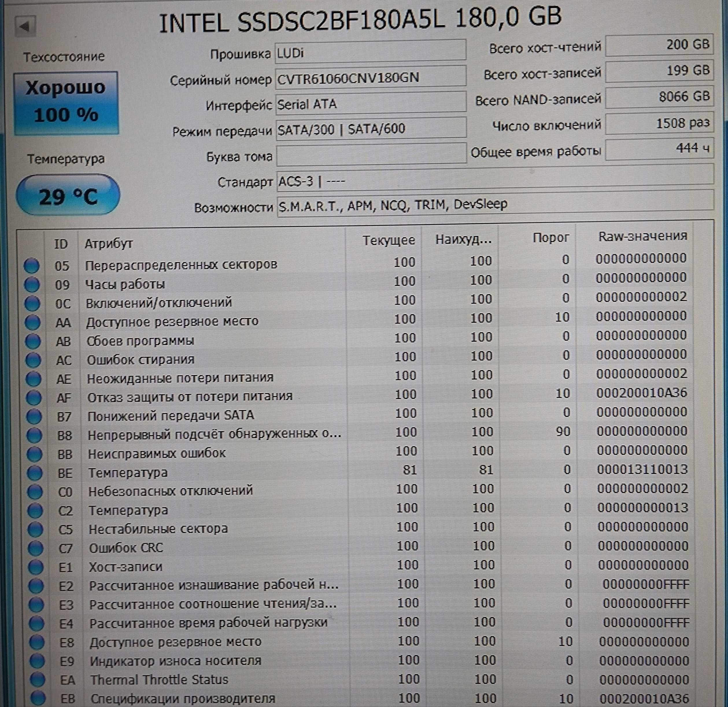The height and width of the screenshot is (707, 728).
Task: Select the Небезопасных отключений attribute text
Action: (x=171, y=491)
